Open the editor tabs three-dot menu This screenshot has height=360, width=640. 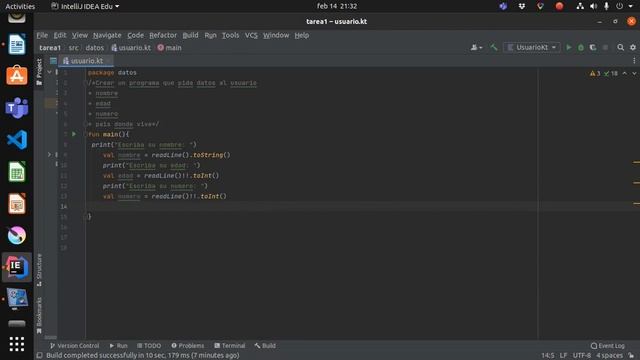click(x=634, y=60)
